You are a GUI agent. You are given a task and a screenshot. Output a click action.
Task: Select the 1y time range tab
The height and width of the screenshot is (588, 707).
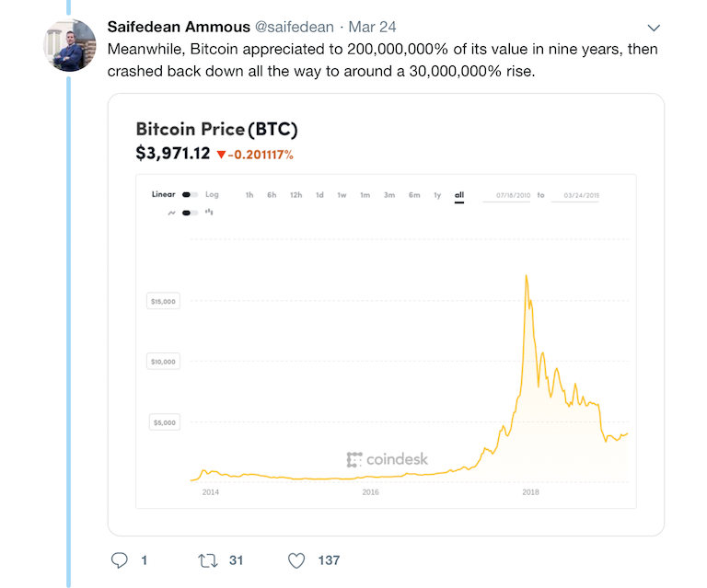(x=437, y=195)
